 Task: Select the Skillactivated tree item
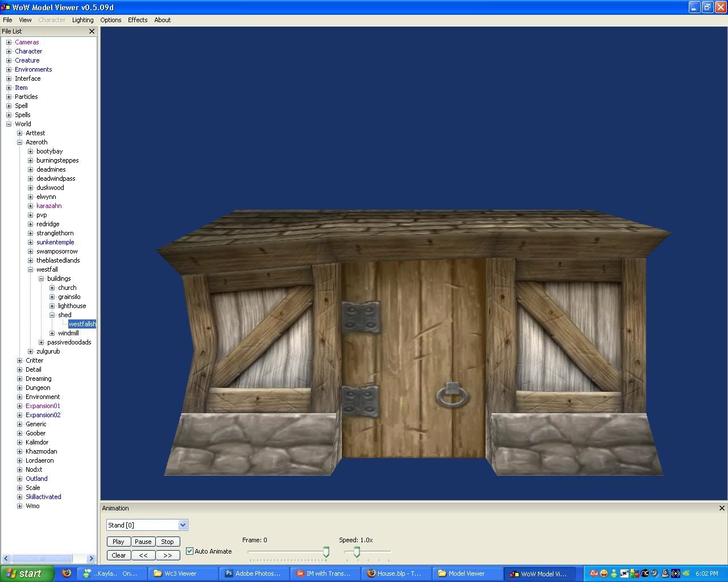tap(43, 497)
